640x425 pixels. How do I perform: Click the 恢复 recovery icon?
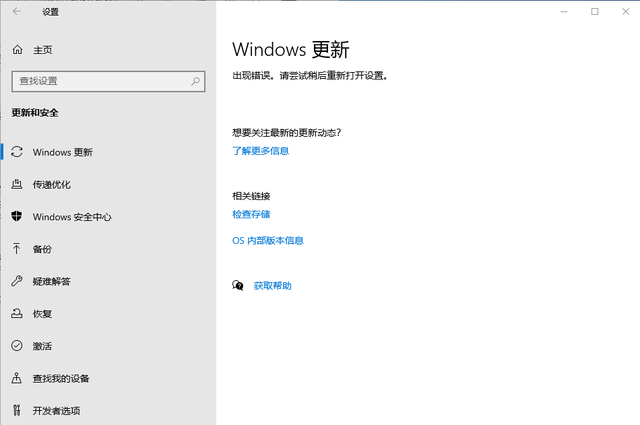(x=17, y=313)
